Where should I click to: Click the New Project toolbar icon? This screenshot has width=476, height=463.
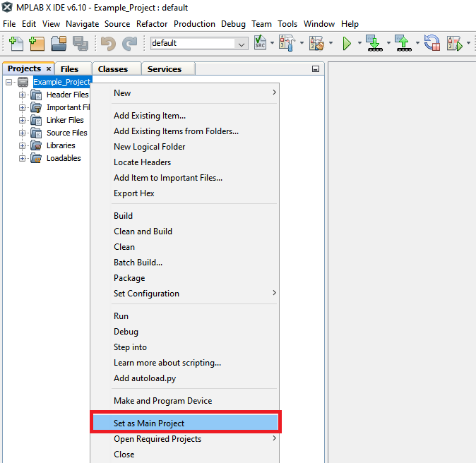[37, 43]
